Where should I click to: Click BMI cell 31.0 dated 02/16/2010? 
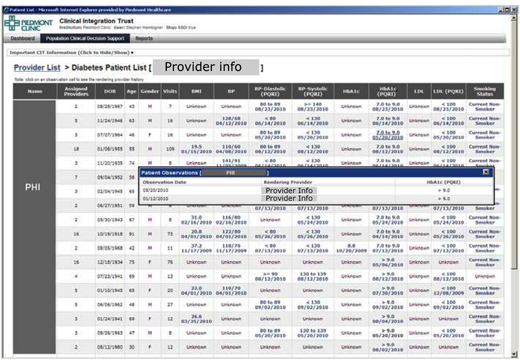pos(197,220)
